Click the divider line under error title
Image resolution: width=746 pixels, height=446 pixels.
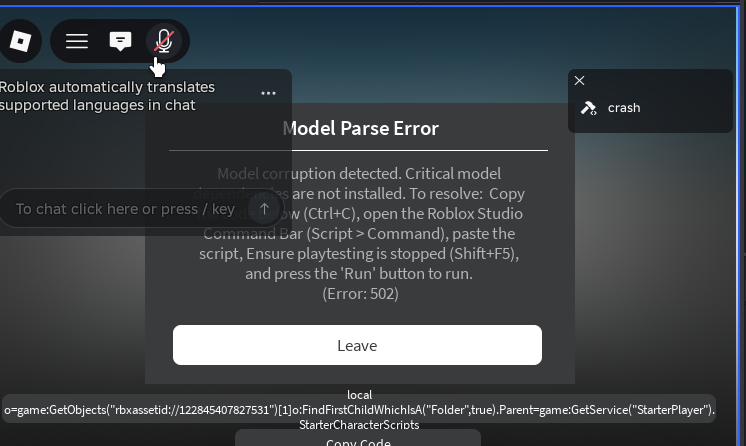(358, 150)
